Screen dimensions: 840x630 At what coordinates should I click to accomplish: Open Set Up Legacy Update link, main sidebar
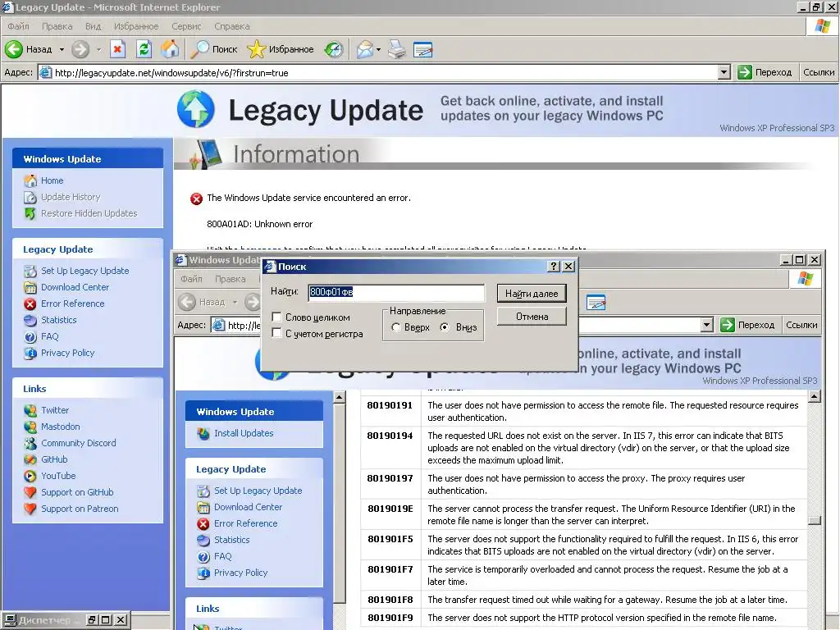84,271
